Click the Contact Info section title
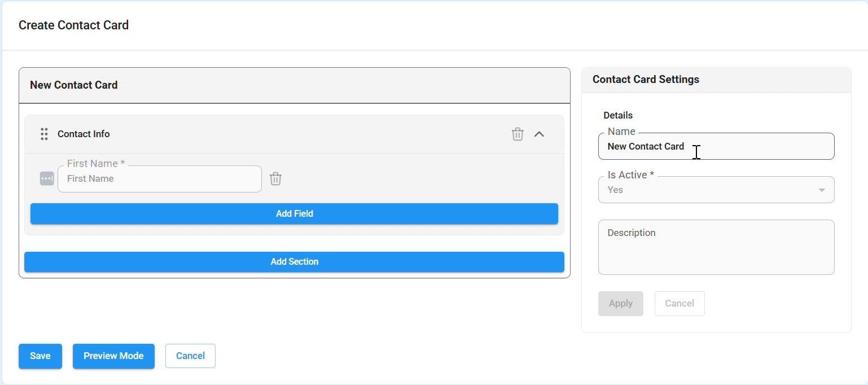 click(x=84, y=134)
